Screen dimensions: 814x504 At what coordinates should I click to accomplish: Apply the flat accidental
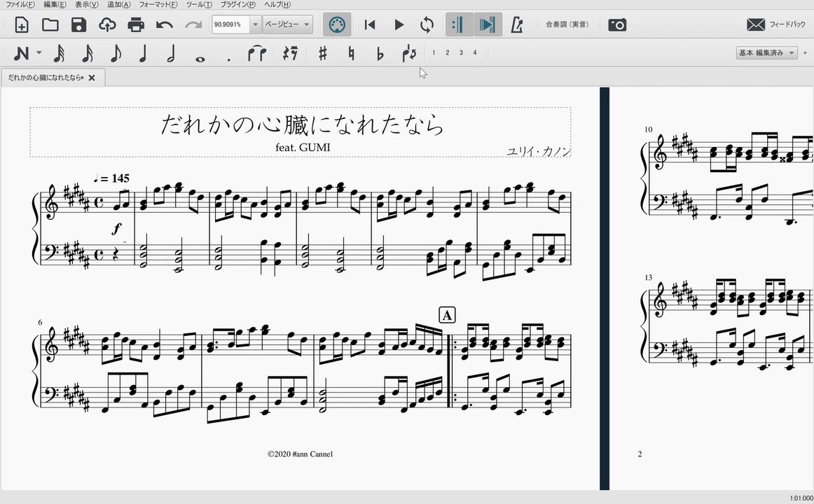click(x=380, y=53)
